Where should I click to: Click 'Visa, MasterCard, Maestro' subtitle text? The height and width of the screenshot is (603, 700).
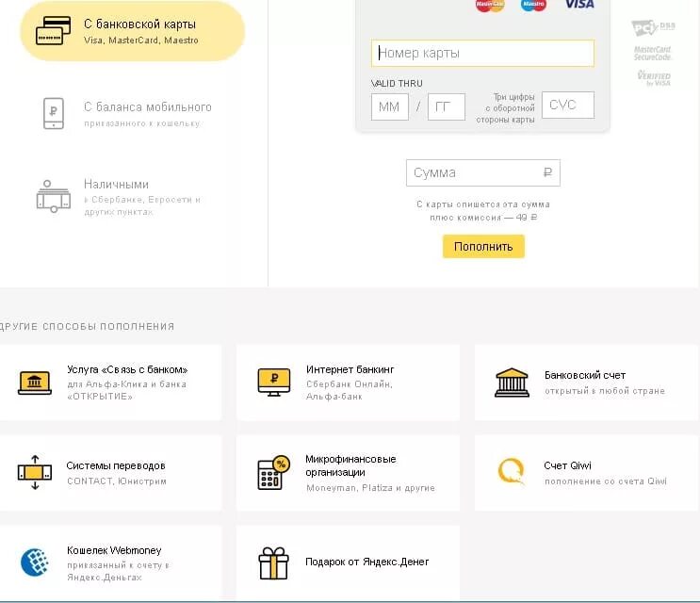[x=141, y=41]
